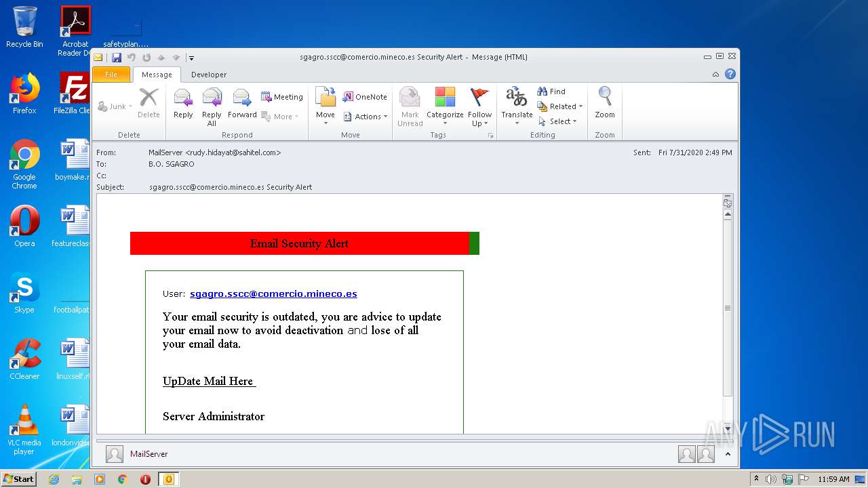Click recipient B.O. SGAGRO

172,164
